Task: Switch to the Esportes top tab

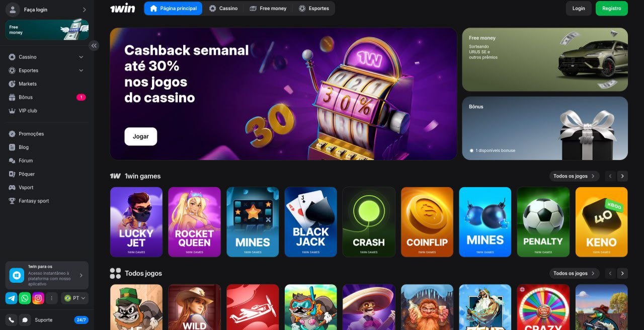Action: pyautogui.click(x=314, y=9)
